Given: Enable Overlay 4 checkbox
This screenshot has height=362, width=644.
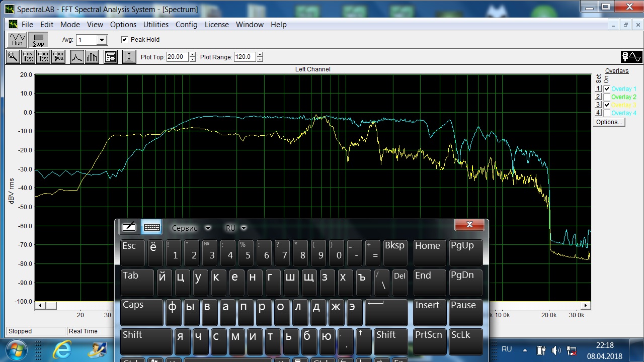Looking at the screenshot, I should point(607,113).
